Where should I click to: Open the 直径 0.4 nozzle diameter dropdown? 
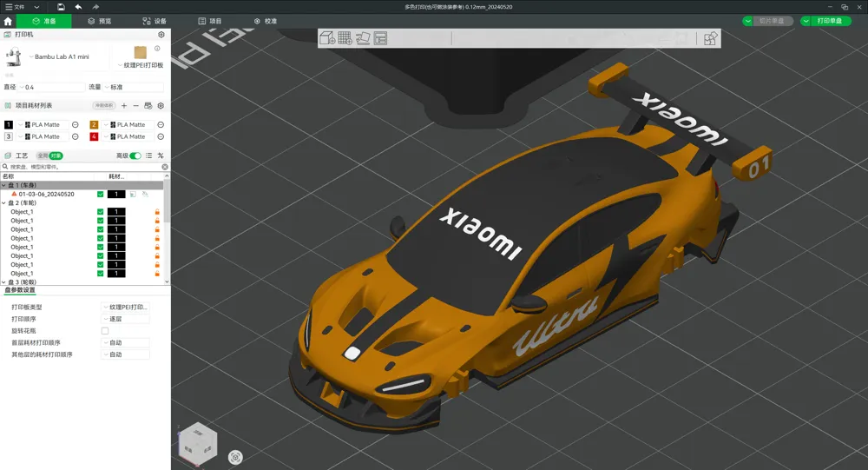coord(51,87)
